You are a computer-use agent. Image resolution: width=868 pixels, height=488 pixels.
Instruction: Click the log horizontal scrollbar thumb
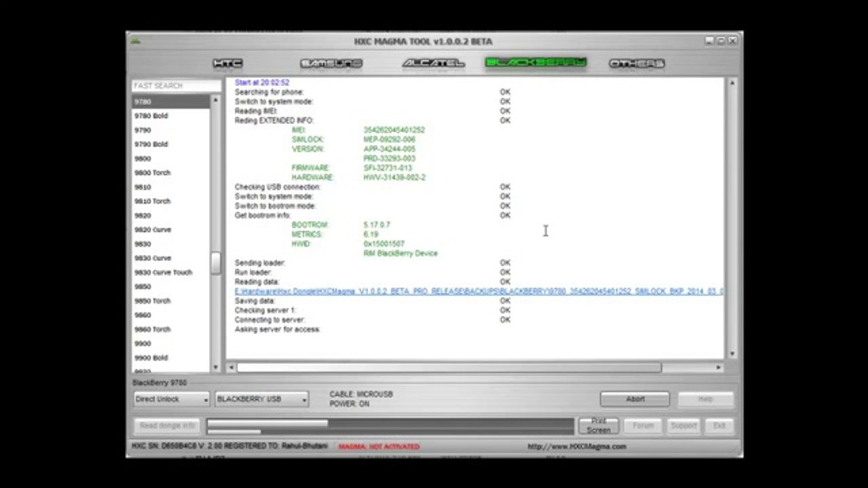coord(449,367)
